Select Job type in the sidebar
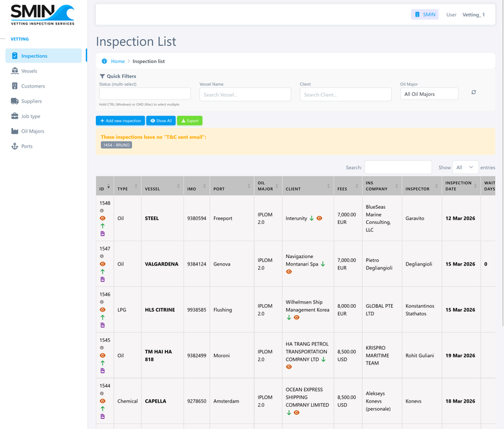The width and height of the screenshot is (504, 429). pos(30,116)
